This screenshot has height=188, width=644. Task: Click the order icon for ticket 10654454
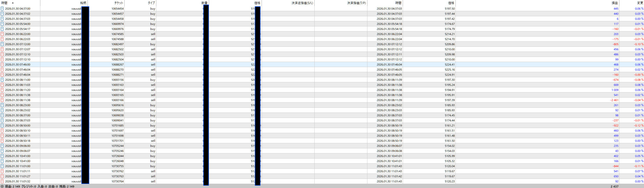pyautogui.click(x=2, y=9)
